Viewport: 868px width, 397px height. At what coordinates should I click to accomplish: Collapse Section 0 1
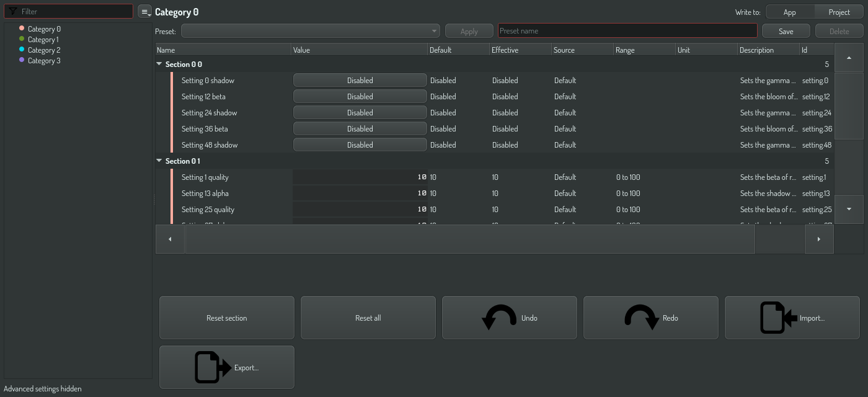click(159, 161)
